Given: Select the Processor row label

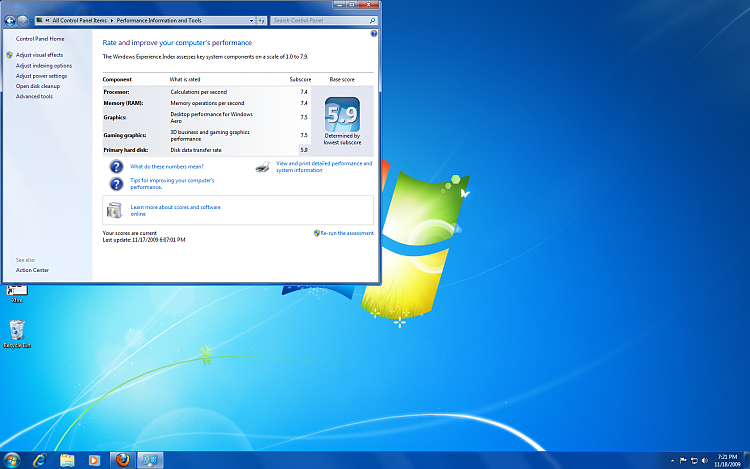Looking at the screenshot, I should 116,92.
